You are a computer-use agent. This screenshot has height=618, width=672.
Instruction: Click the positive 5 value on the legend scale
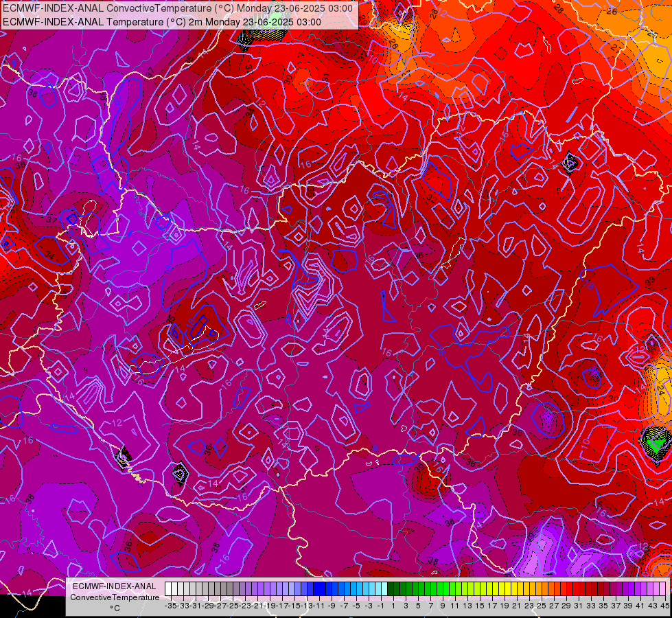pyautogui.click(x=418, y=606)
